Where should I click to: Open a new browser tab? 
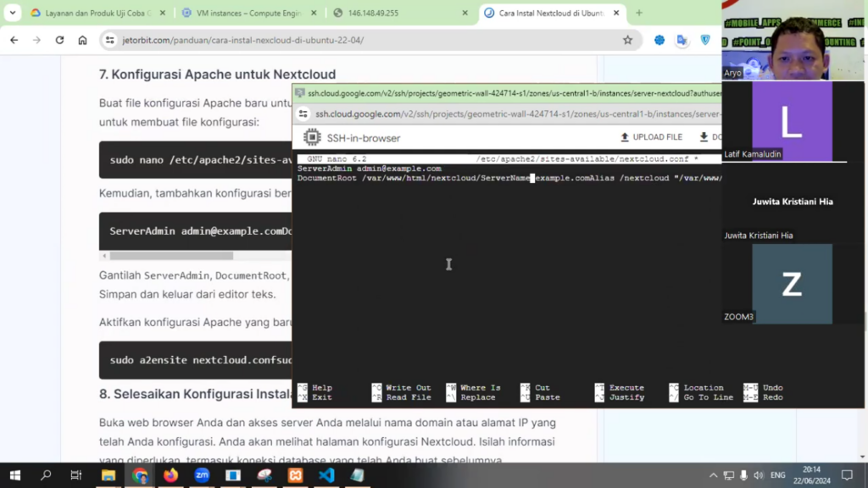[639, 14]
